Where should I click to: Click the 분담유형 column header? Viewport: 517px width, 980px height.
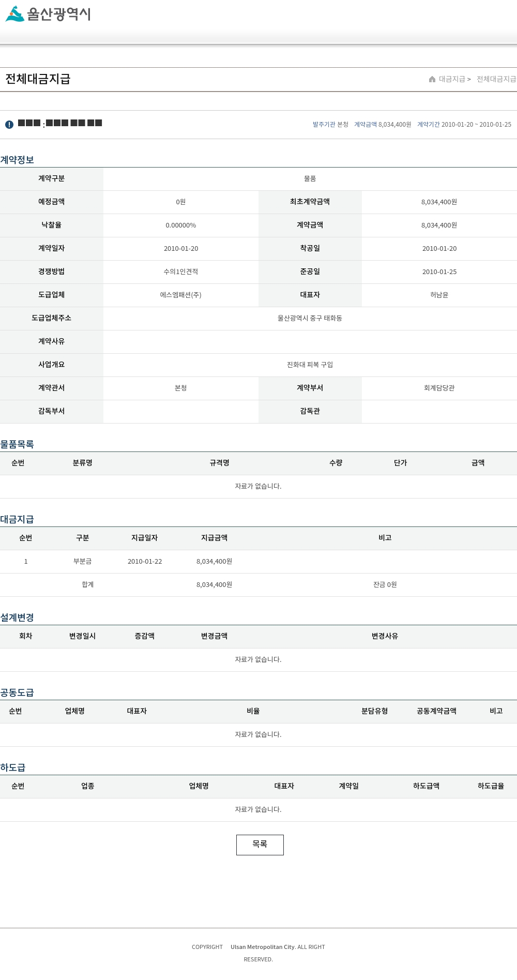pyautogui.click(x=375, y=711)
